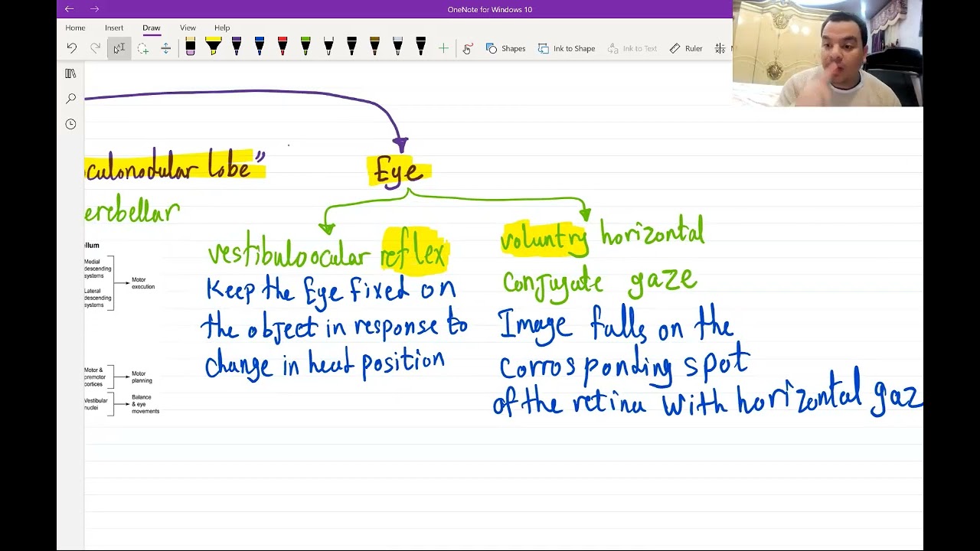Undo the last ink stroke
Image resolution: width=980 pixels, height=551 pixels.
point(72,48)
